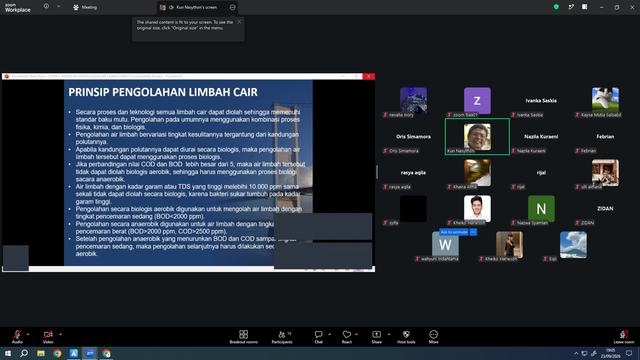Click Ivanka Saskia participant tile
The image size is (640, 360).
(x=541, y=101)
